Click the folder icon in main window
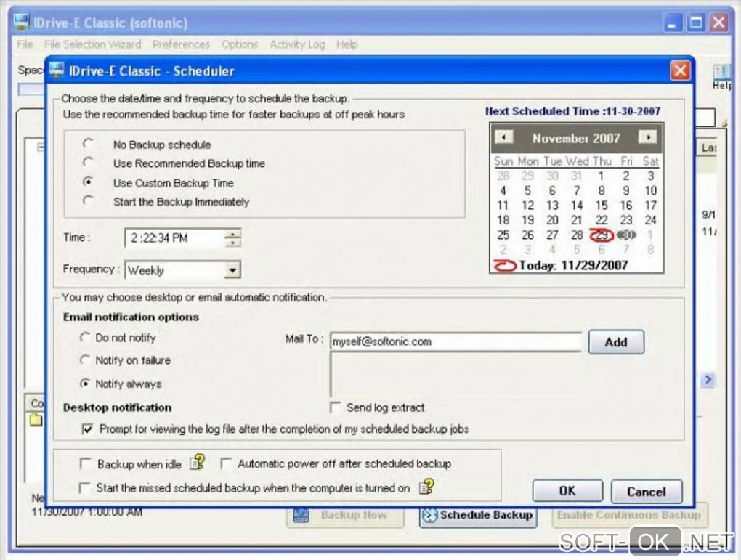This screenshot has width=741, height=560. click(36, 420)
